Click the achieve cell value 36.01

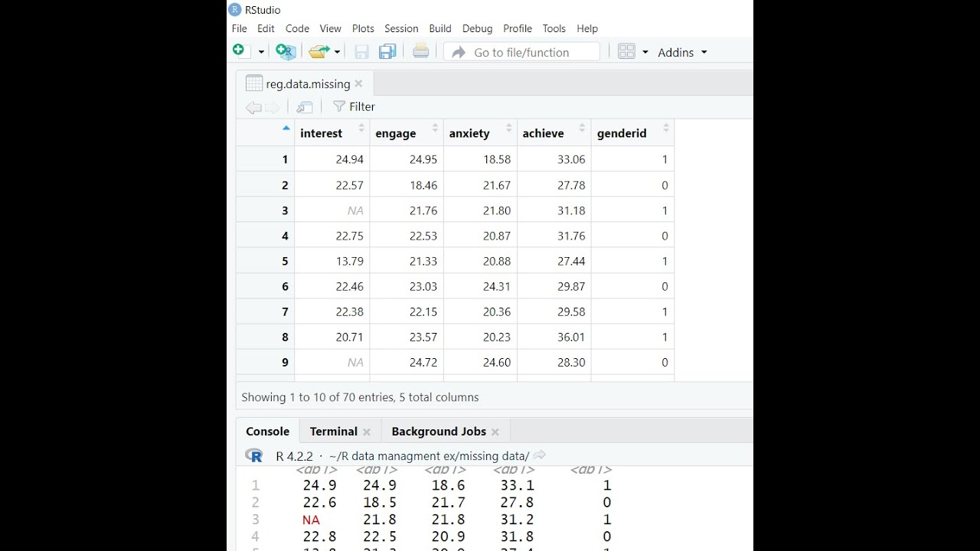(x=571, y=337)
